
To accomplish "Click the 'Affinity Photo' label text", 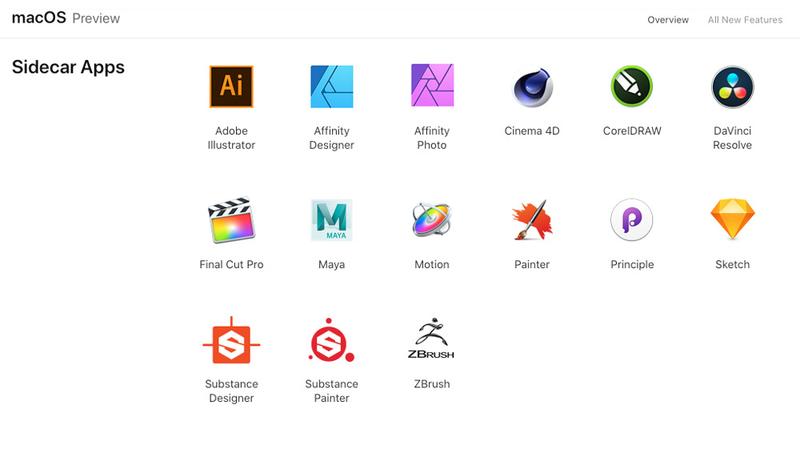I will pos(432,138).
